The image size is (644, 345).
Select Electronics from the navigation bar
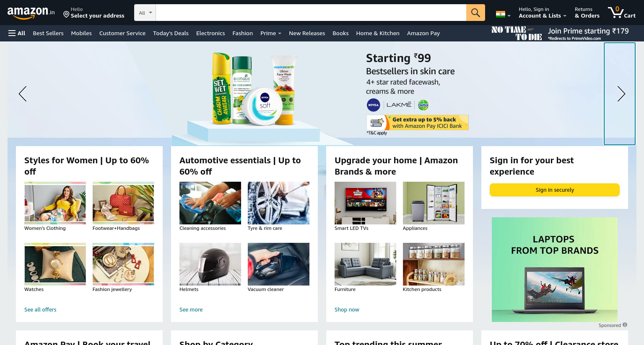tap(210, 33)
